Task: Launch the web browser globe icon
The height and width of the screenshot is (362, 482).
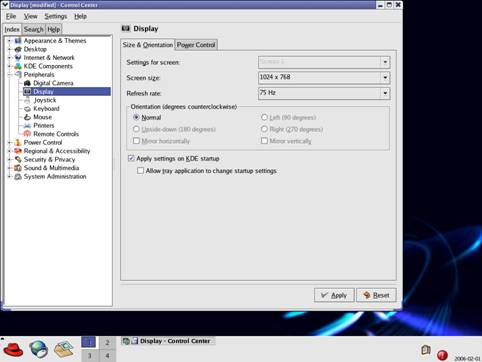Action: [39, 349]
